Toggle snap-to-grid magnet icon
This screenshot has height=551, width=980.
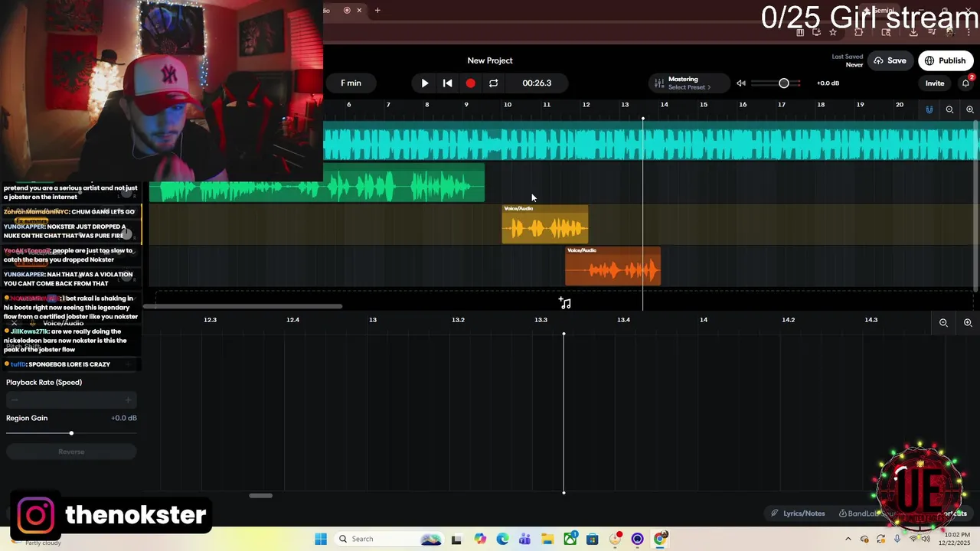point(929,109)
